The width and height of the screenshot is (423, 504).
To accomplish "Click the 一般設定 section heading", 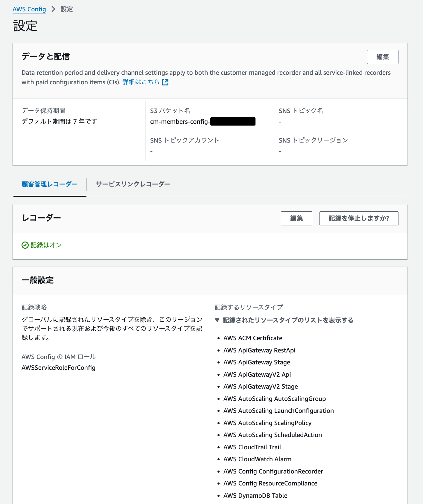I will click(x=38, y=280).
